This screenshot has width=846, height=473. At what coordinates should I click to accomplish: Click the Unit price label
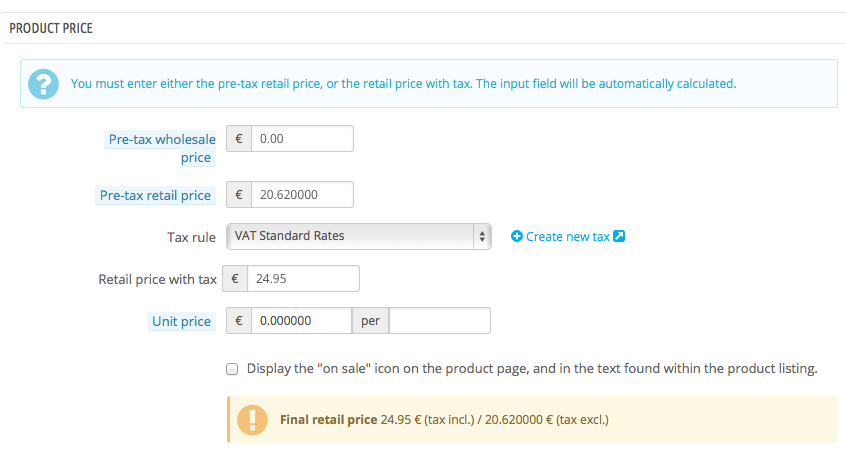click(x=181, y=321)
